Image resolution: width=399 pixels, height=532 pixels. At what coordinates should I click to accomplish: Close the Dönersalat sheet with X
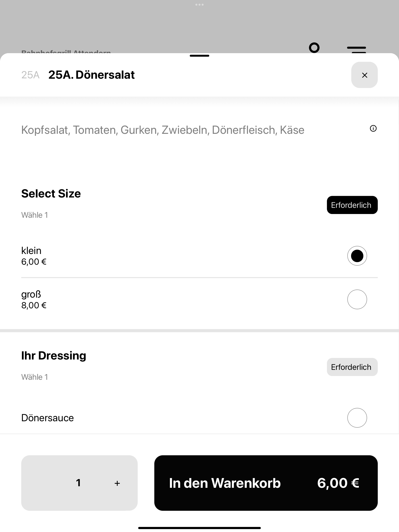point(364,75)
